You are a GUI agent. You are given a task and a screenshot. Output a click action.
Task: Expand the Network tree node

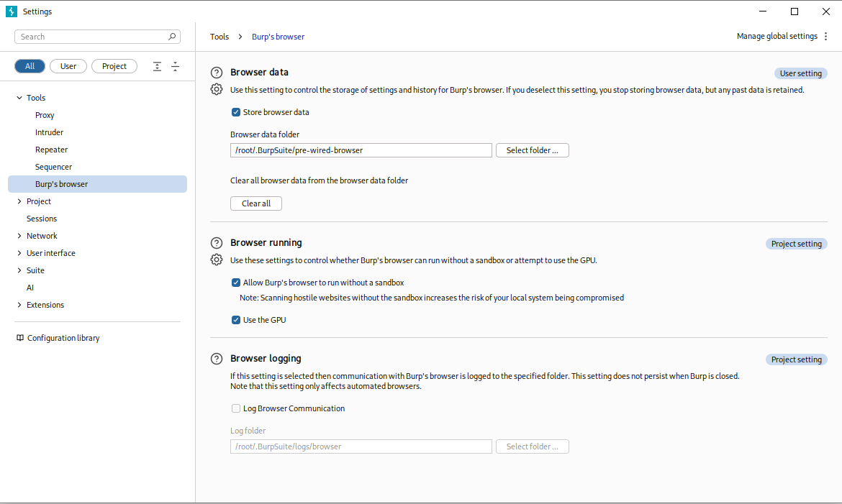[19, 236]
